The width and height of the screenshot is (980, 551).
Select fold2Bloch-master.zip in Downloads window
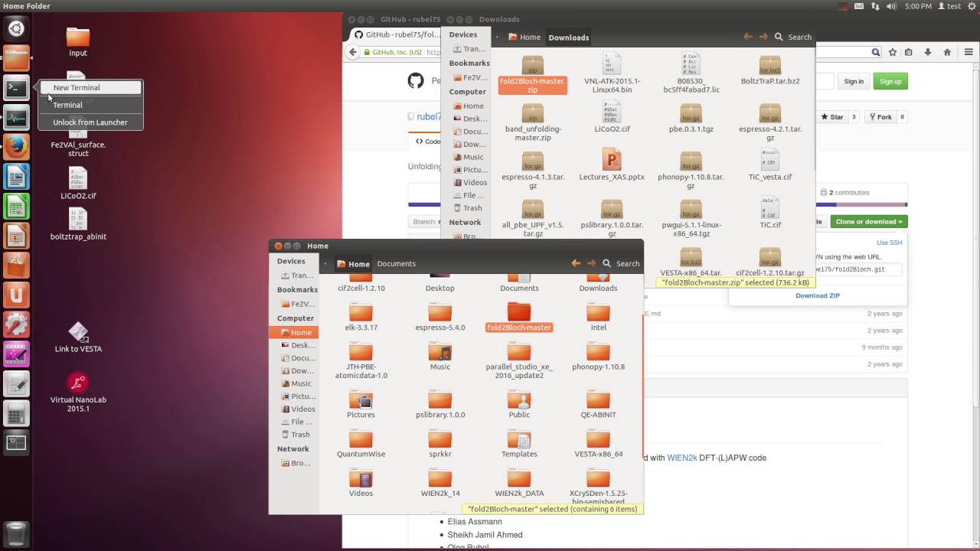(x=533, y=74)
